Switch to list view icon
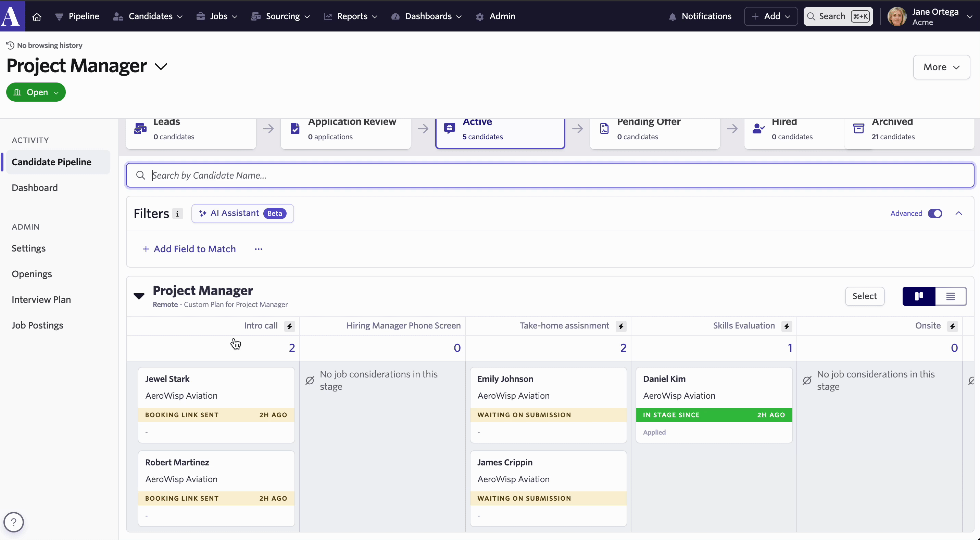980x540 pixels. (950, 296)
